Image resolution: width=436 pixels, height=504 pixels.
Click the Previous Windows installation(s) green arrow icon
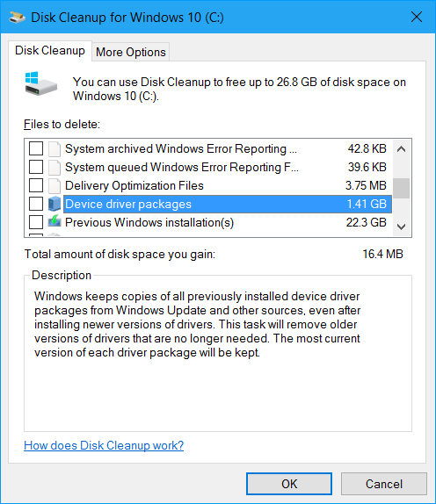[54, 221]
